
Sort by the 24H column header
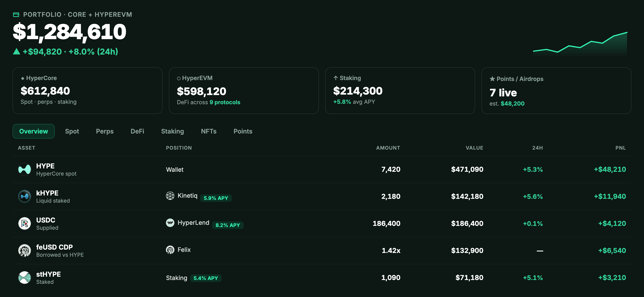coord(538,148)
